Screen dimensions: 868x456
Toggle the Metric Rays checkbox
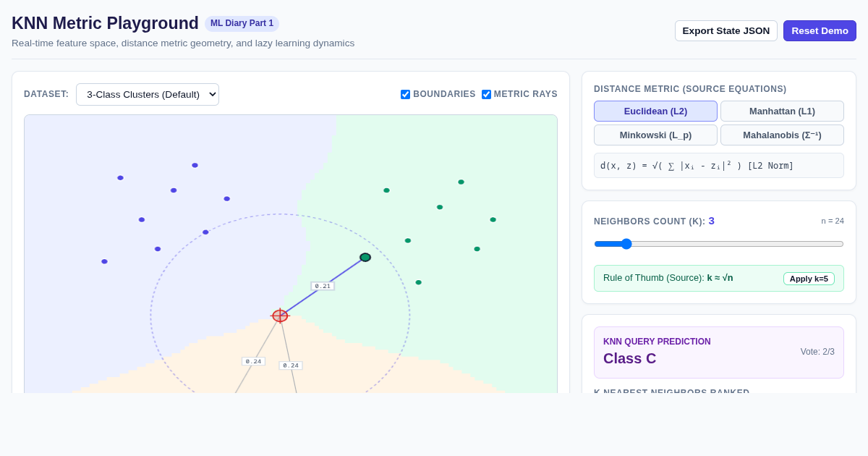[x=486, y=94]
